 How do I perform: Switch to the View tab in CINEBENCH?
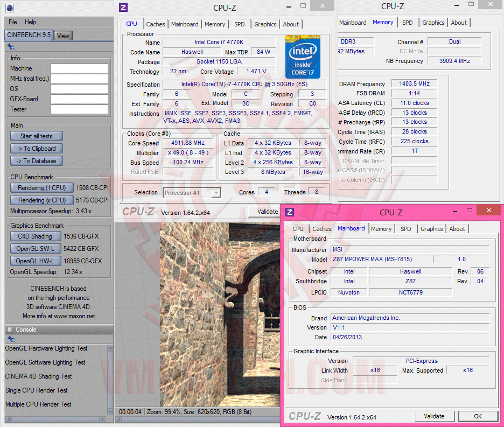coord(63,36)
